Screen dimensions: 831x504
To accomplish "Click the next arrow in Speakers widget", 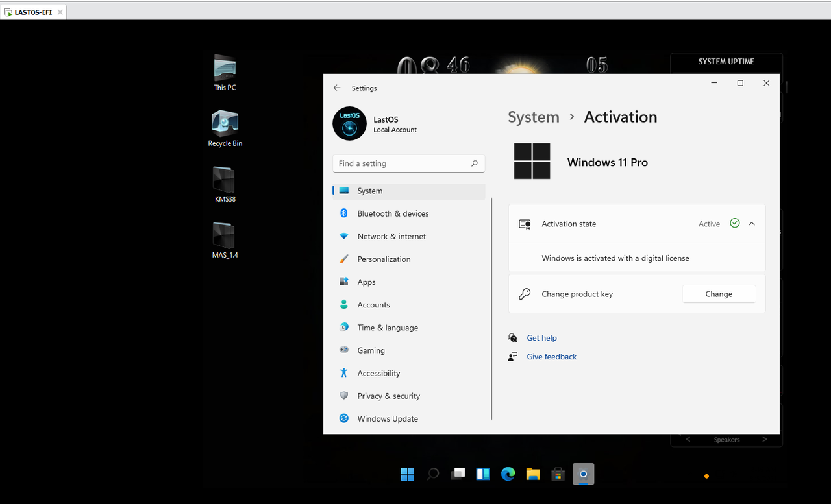I will coord(765,439).
